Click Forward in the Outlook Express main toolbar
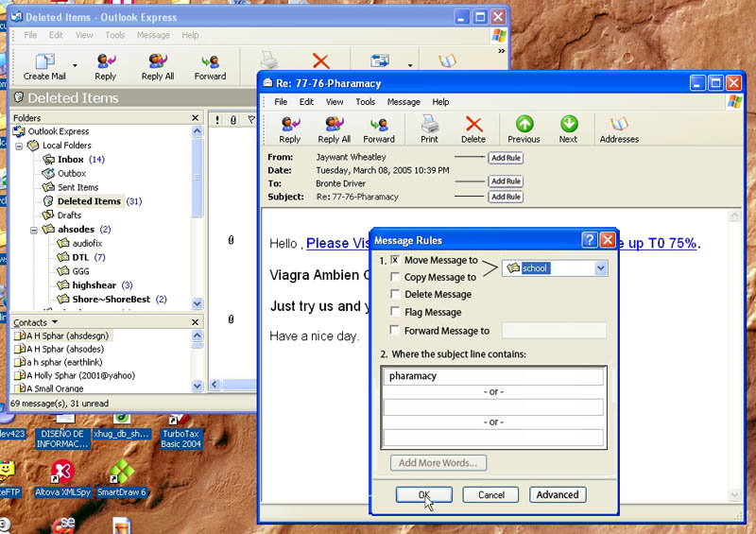The height and width of the screenshot is (534, 756). 210,66
